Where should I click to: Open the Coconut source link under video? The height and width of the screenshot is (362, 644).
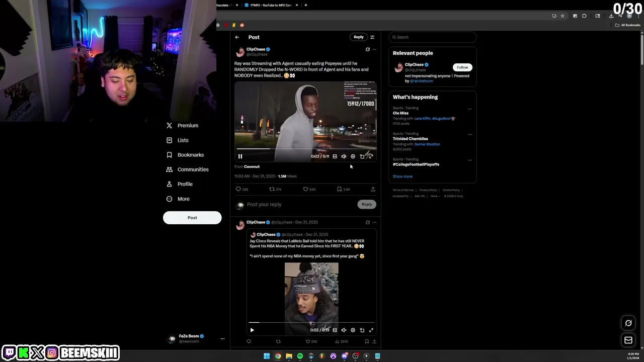tap(252, 166)
